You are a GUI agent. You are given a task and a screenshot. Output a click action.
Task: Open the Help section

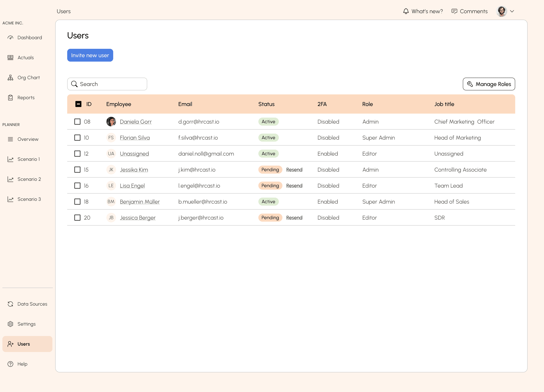(22, 364)
